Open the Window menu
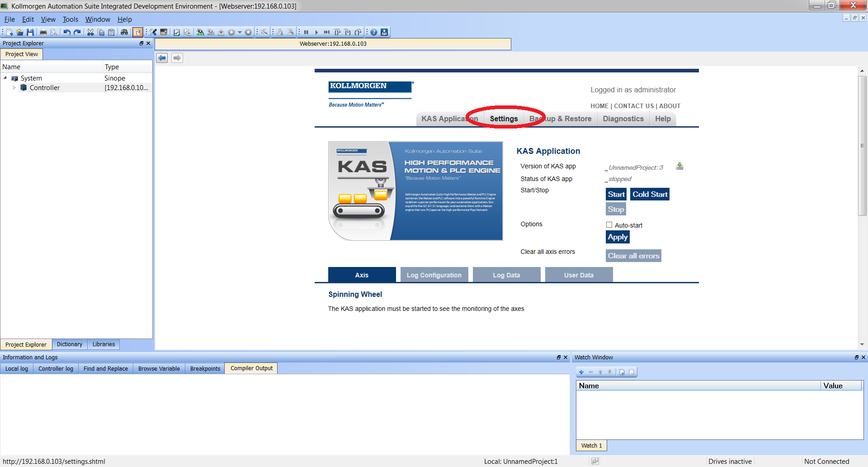This screenshot has width=868, height=467. click(x=98, y=19)
